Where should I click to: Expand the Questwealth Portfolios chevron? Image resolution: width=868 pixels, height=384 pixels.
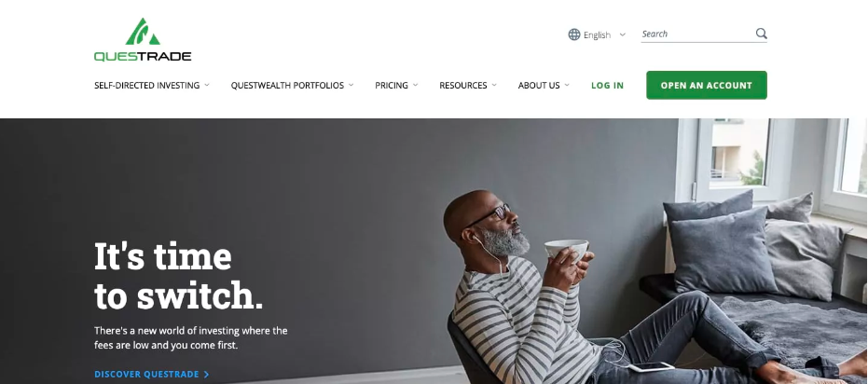[x=351, y=85]
